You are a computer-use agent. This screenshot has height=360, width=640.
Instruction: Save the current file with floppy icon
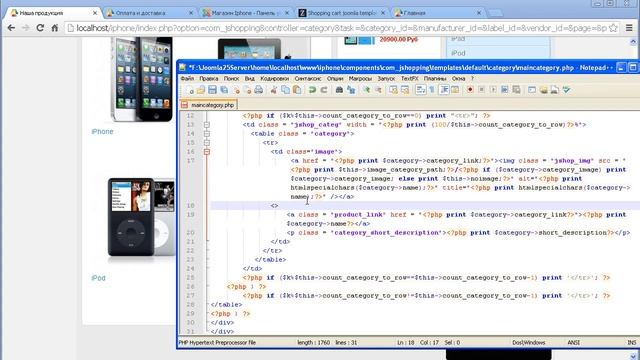[212, 90]
